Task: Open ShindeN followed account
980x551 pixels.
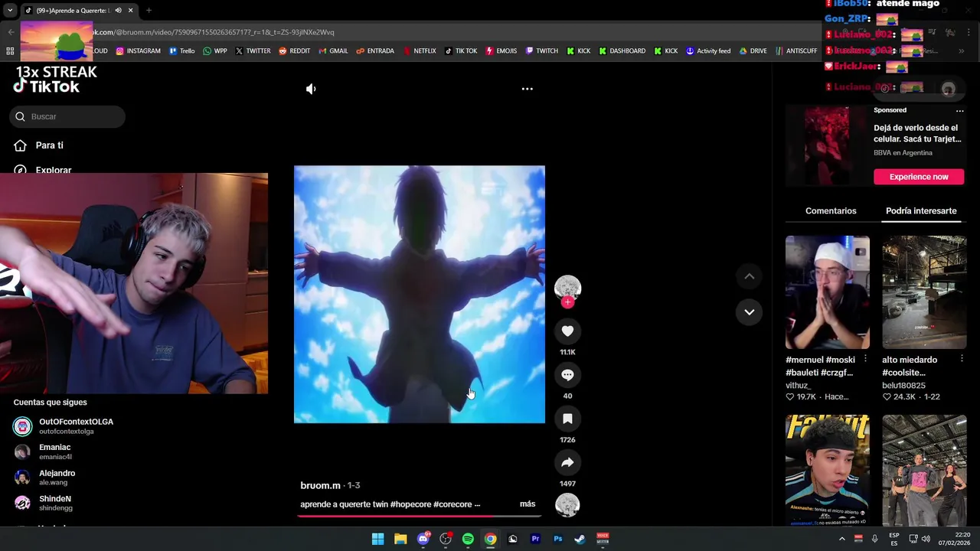Action: pyautogui.click(x=44, y=503)
